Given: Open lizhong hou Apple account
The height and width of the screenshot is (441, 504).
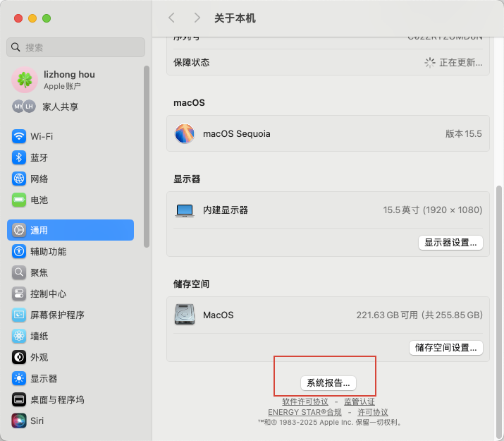Looking at the screenshot, I should coord(70,80).
